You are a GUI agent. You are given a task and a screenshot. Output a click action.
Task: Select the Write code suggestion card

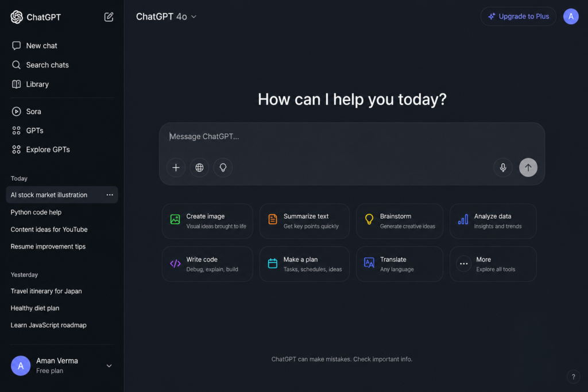207,264
